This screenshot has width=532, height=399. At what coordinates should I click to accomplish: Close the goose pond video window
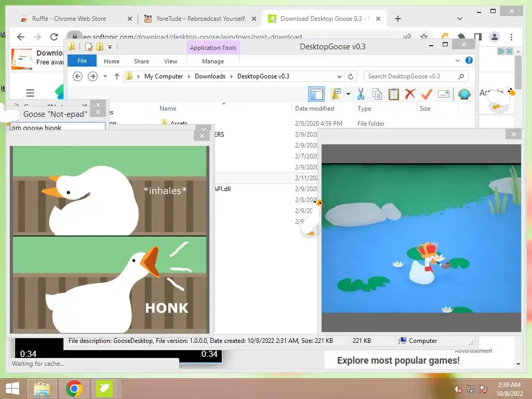click(x=514, y=135)
